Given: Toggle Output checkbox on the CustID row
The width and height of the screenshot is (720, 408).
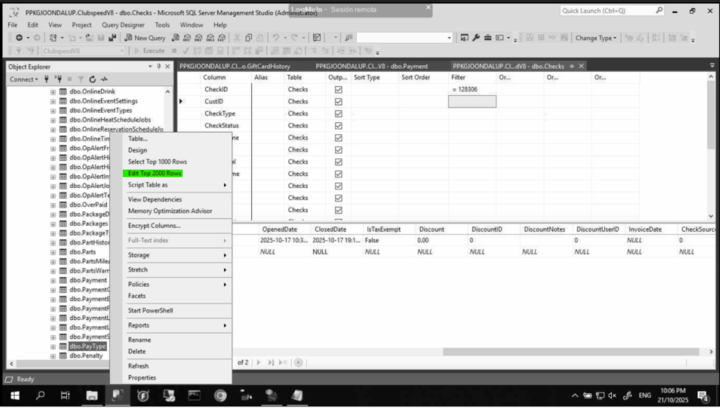Looking at the screenshot, I should pyautogui.click(x=338, y=101).
